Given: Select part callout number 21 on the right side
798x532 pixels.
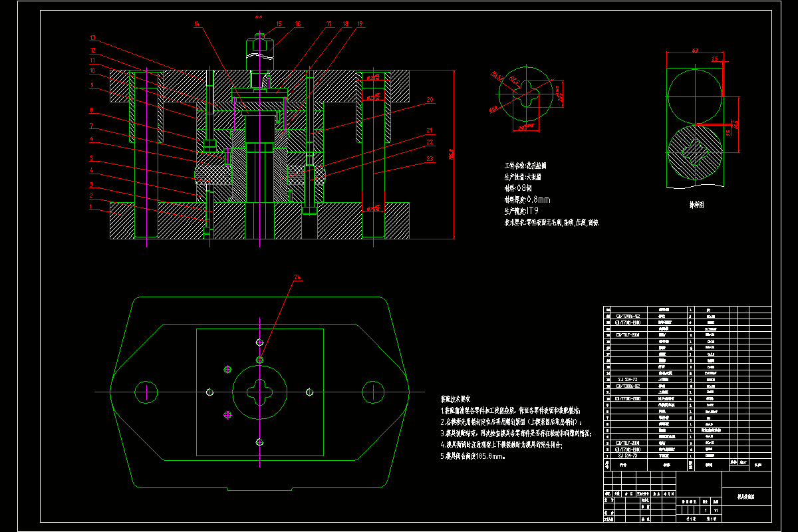Looking at the screenshot, I should pyautogui.click(x=430, y=130).
